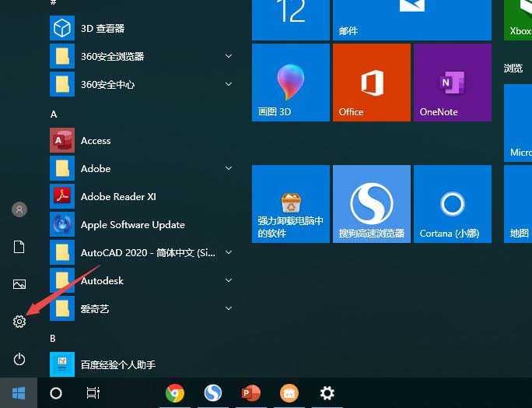Expand the 360安全浏览器 folder chevron
Image resolution: width=532 pixels, height=408 pixels.
pyautogui.click(x=229, y=56)
